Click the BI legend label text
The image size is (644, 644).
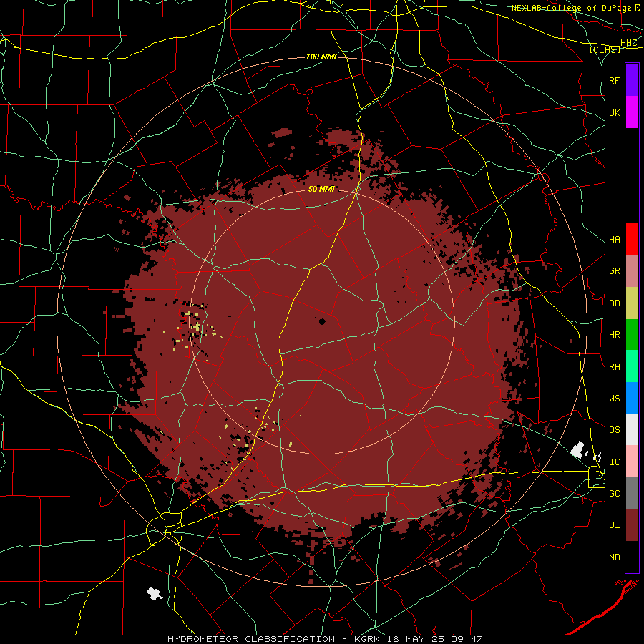[614, 525]
